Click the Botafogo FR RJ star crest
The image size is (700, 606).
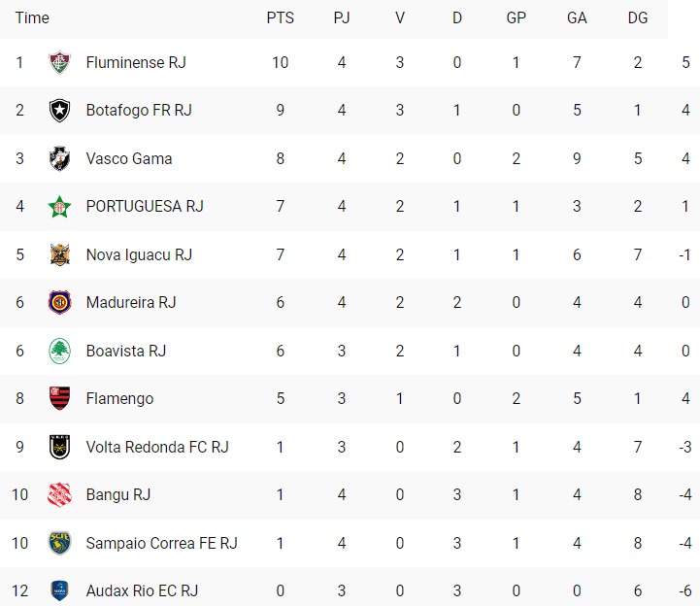tap(59, 110)
